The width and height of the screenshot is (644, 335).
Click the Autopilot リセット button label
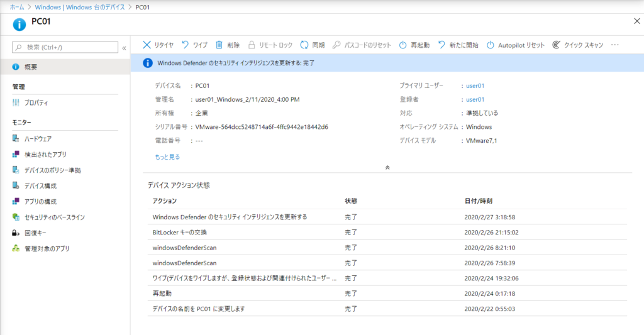click(521, 45)
